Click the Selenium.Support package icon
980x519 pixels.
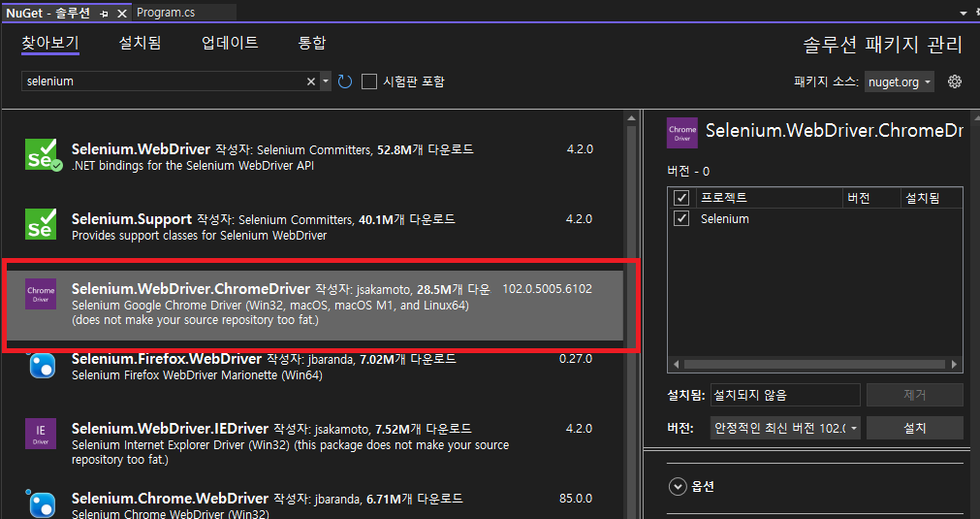(42, 224)
